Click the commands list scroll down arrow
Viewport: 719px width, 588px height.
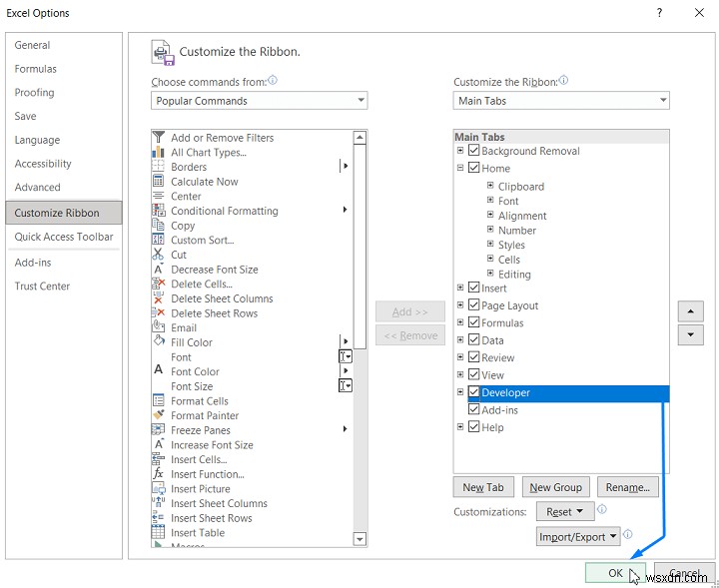(x=359, y=539)
